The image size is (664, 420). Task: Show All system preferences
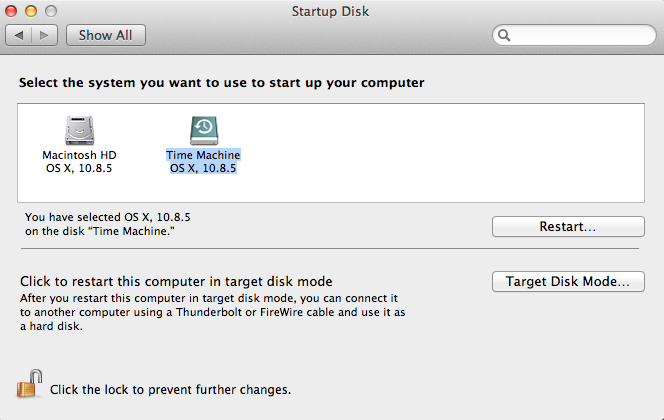click(106, 35)
